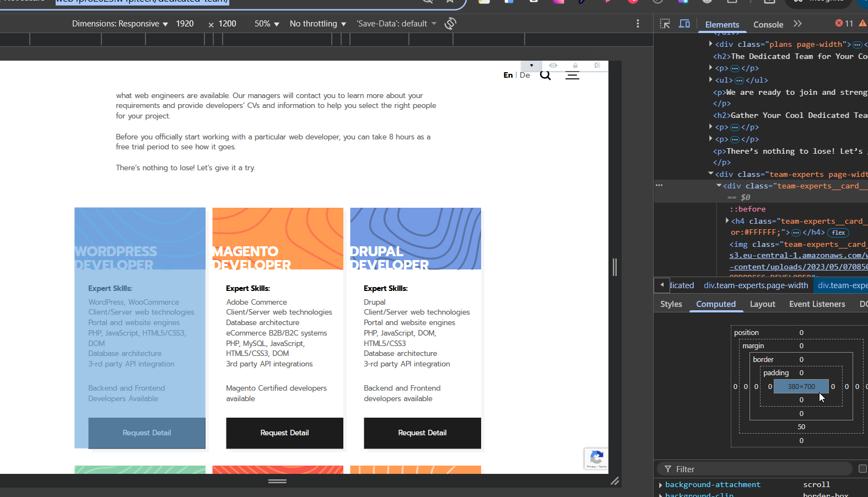Viewport: 868px width, 497px height.
Task: Expand the plans page-width div node
Action: [x=711, y=44]
